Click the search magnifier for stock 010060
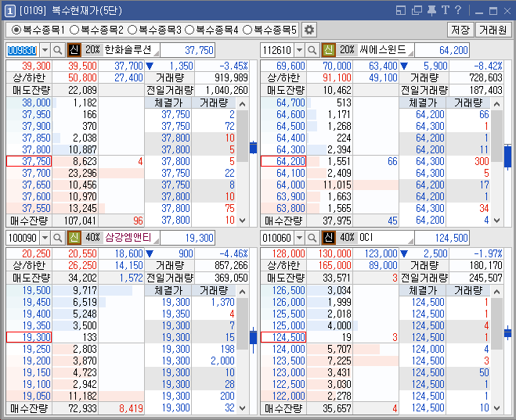 (x=312, y=238)
